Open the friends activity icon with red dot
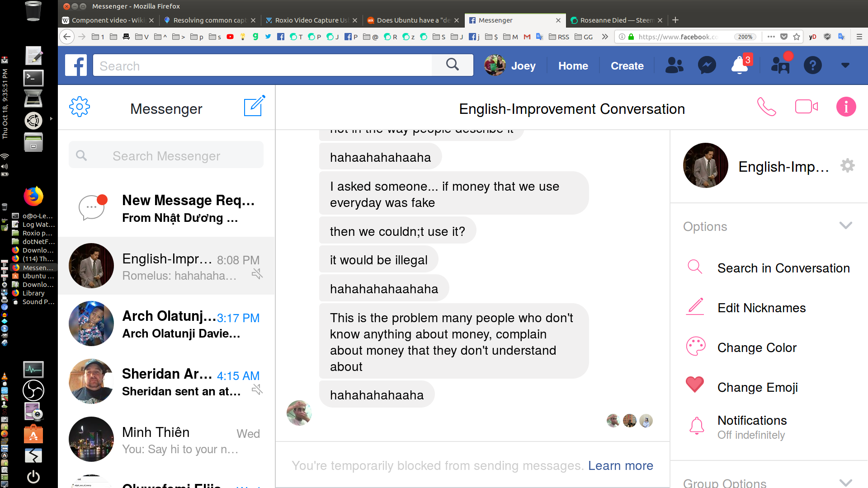 point(781,64)
